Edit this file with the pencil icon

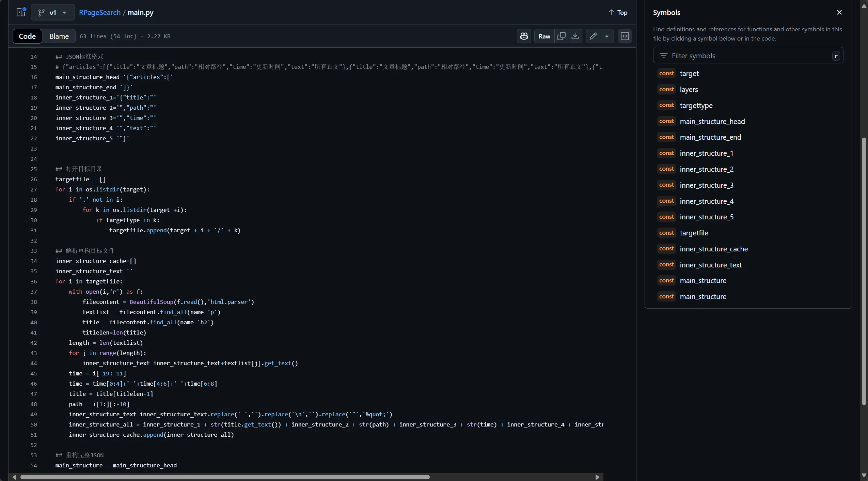pos(593,36)
